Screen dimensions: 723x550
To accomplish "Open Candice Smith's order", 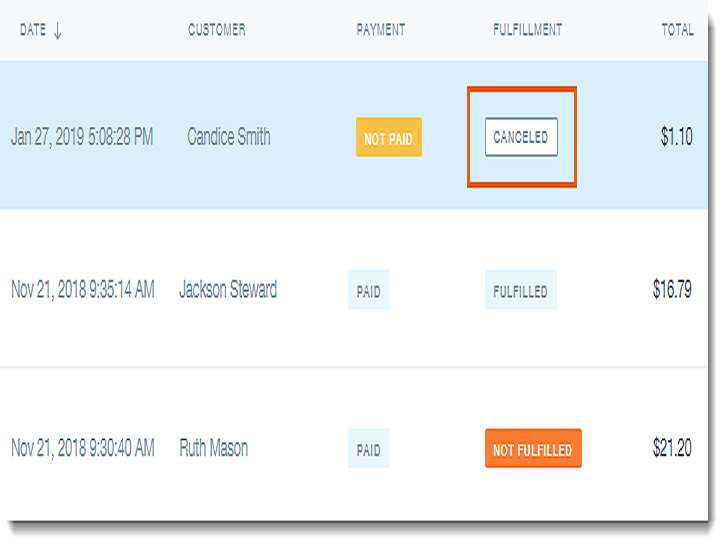I will coord(229,137).
